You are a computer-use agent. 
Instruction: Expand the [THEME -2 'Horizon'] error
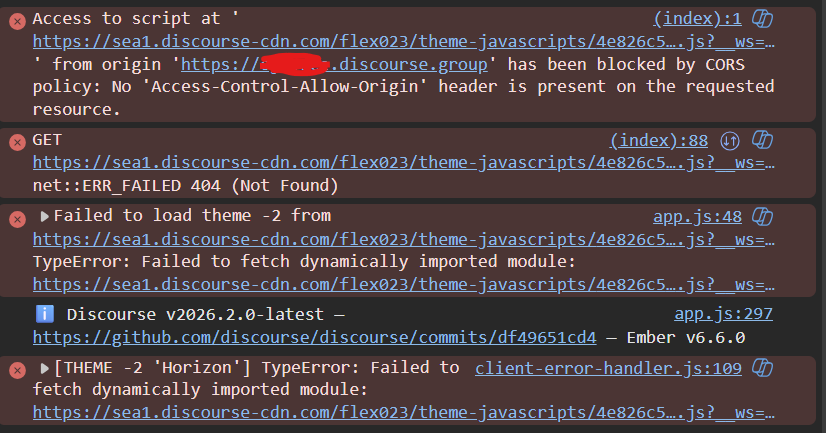coord(45,368)
